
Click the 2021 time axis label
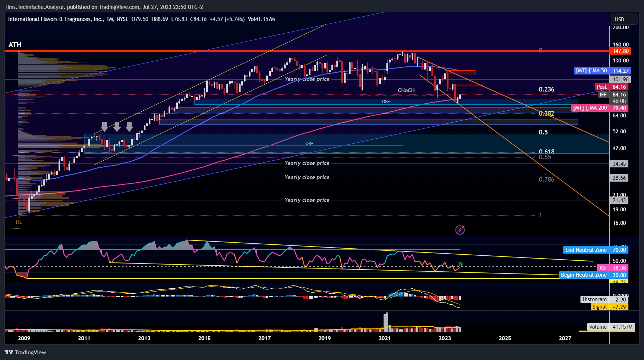[x=385, y=338]
